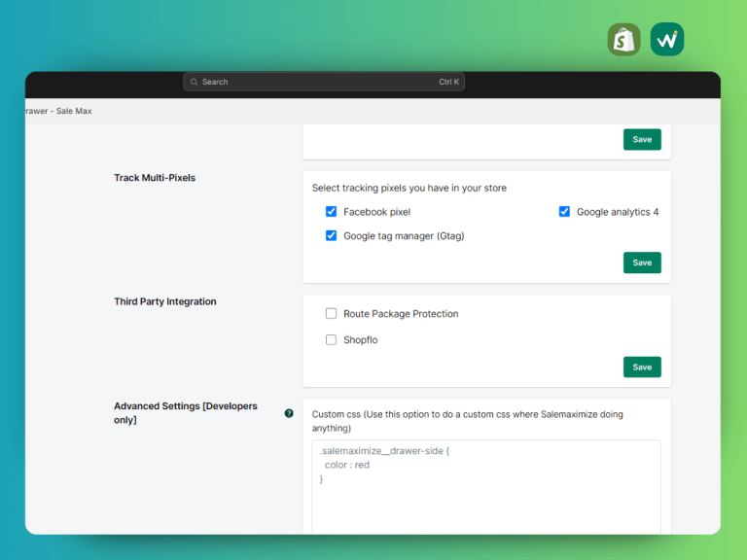Viewport: 747px width, 560px height.
Task: Focus the Search field in top bar
Action: point(324,82)
